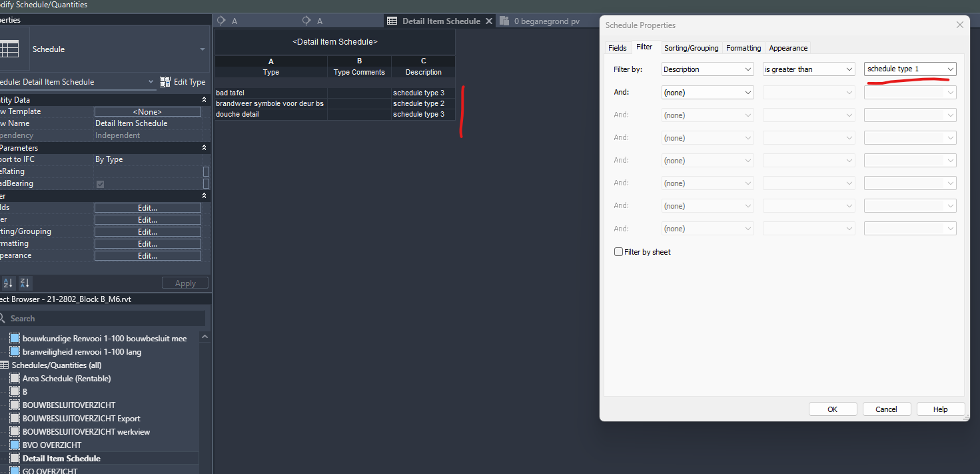Viewport: 980px width, 474px height.
Task: Switch to the Sorting/Grouping tab
Action: (x=691, y=47)
